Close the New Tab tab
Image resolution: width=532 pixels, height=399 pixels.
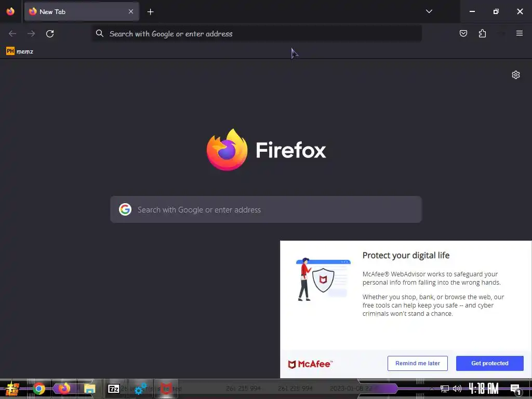point(130,11)
